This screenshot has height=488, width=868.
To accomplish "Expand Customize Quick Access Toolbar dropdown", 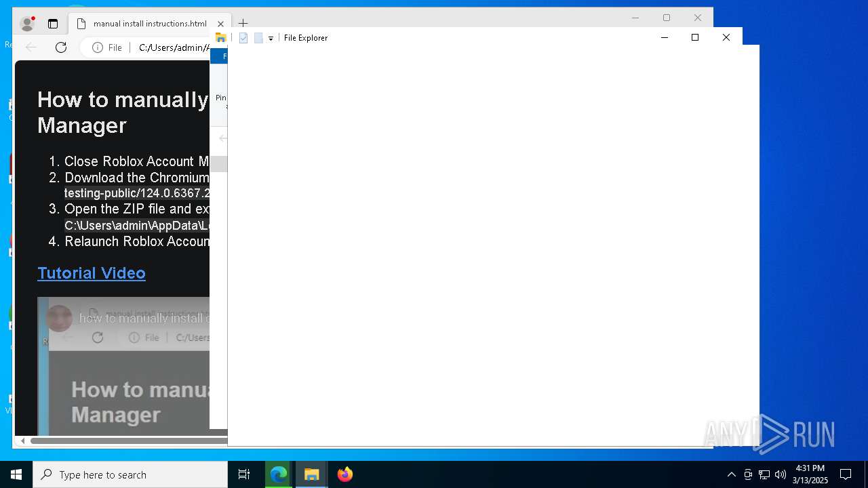I will click(271, 39).
